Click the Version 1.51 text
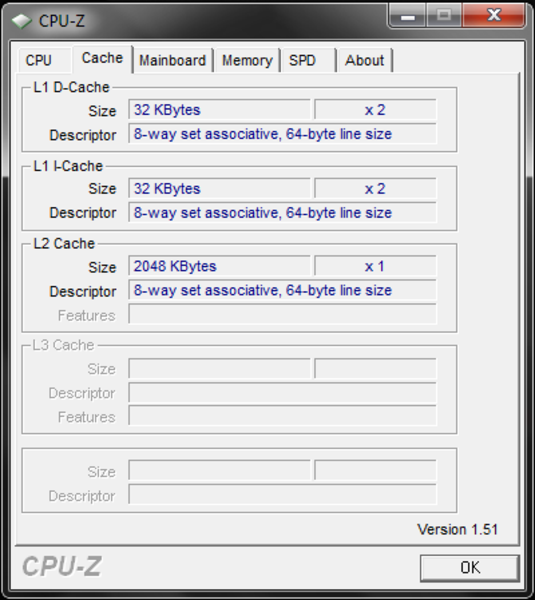Viewport: 535px width, 600px height. point(457,530)
